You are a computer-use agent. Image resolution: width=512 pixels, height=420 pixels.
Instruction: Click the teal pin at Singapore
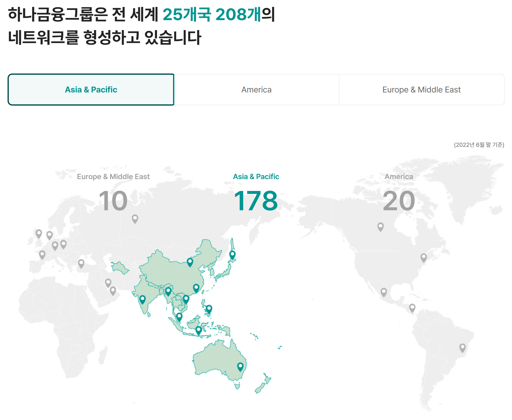(179, 317)
